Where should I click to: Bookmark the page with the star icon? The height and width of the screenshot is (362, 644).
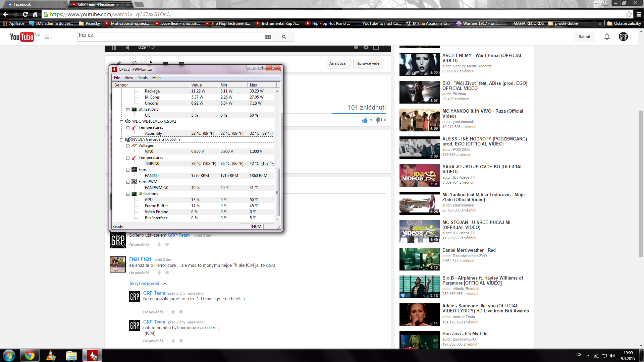click(629, 14)
